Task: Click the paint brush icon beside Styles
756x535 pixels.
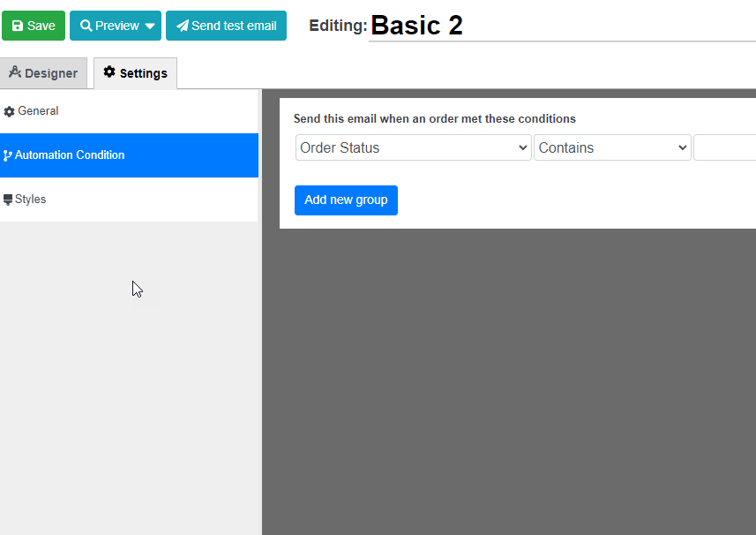Action: click(x=8, y=200)
